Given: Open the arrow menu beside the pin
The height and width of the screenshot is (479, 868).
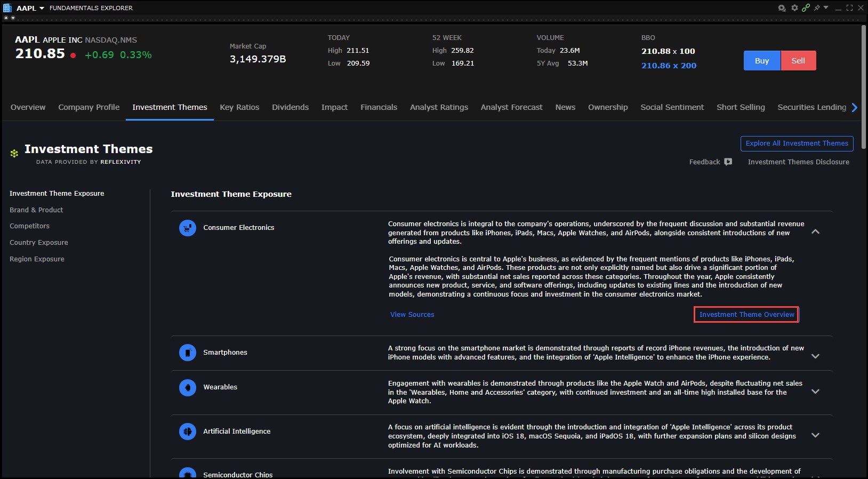Looking at the screenshot, I should (826, 7).
